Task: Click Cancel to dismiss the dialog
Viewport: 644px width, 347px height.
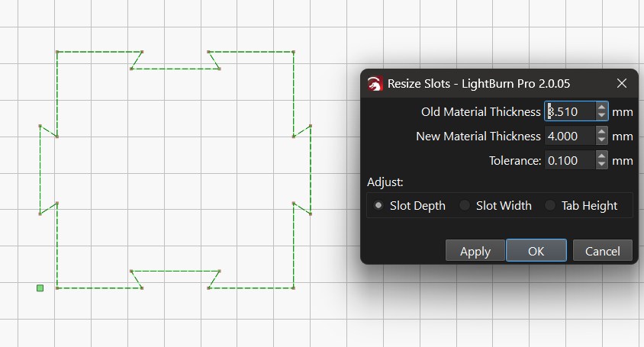Action: pos(602,251)
